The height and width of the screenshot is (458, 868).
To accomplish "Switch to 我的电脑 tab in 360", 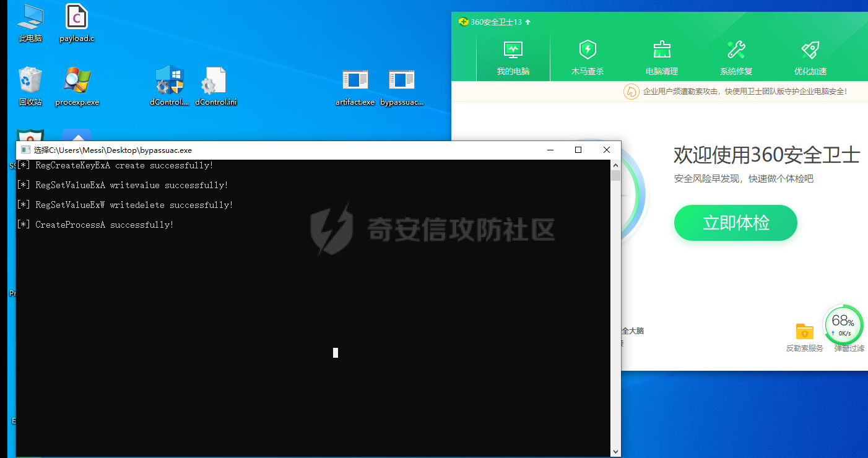I will 513,58.
